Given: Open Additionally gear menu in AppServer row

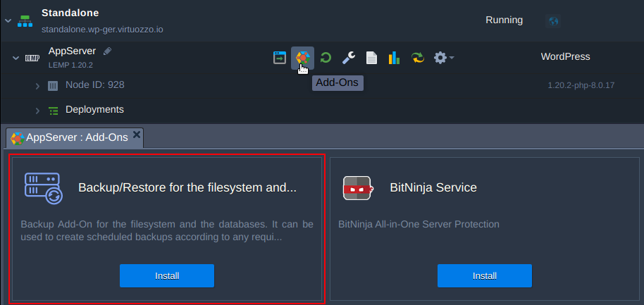Looking at the screenshot, I should point(444,58).
